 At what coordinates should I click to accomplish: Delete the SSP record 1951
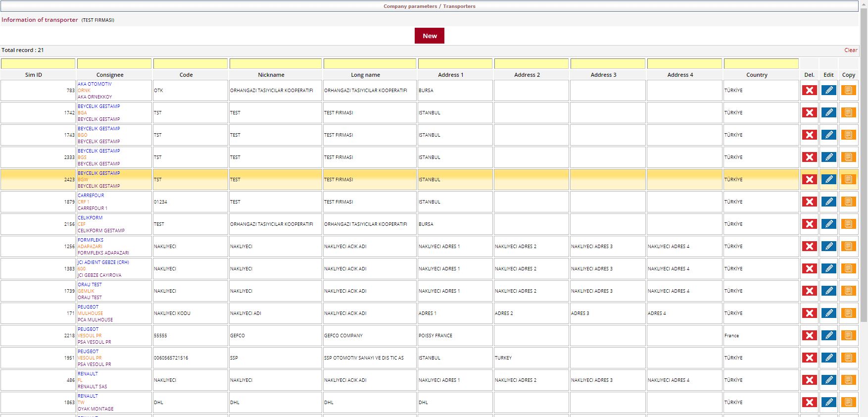[x=809, y=358]
